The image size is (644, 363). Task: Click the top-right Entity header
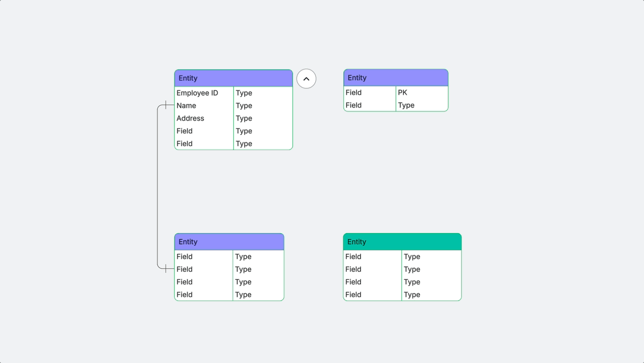tap(395, 77)
